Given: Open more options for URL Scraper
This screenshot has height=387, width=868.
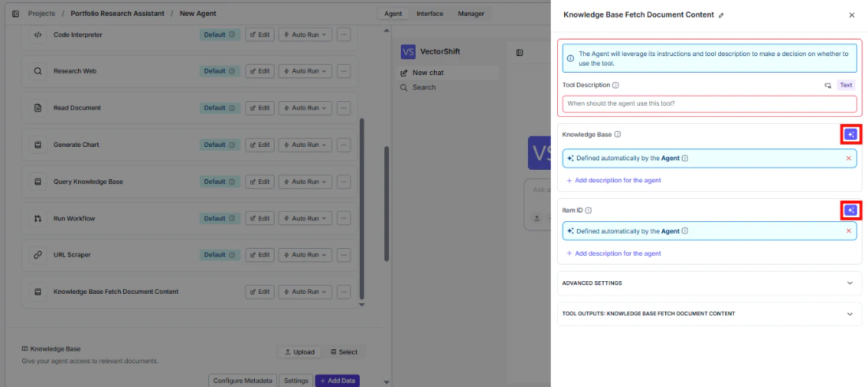Looking at the screenshot, I should tap(344, 255).
